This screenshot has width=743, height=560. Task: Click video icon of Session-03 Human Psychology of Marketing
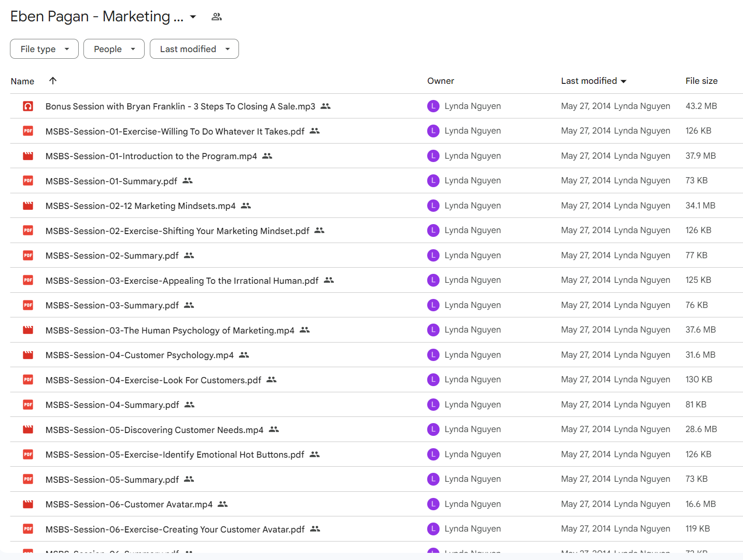click(x=28, y=330)
